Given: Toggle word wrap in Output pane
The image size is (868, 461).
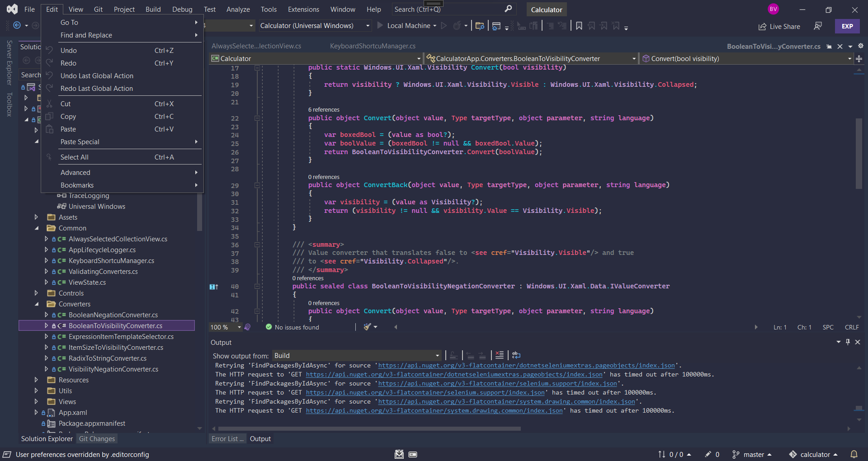Looking at the screenshot, I should pos(516,355).
